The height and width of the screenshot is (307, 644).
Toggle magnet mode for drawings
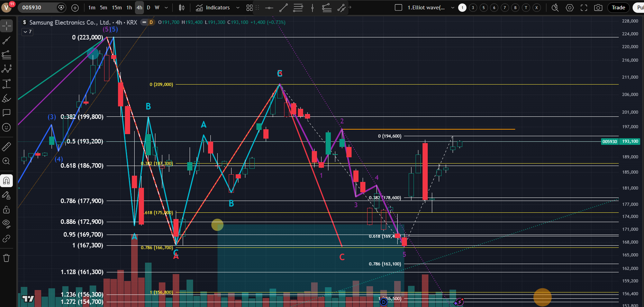pos(6,181)
